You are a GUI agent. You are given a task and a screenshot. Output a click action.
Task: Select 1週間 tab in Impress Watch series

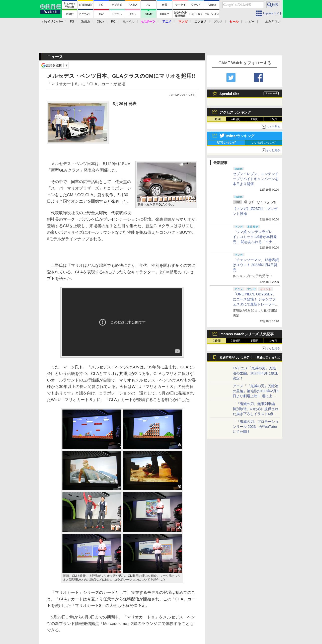tap(254, 341)
